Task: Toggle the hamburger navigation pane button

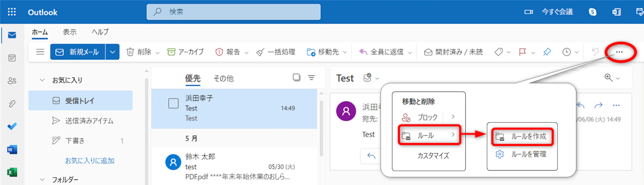Action: tap(40, 52)
